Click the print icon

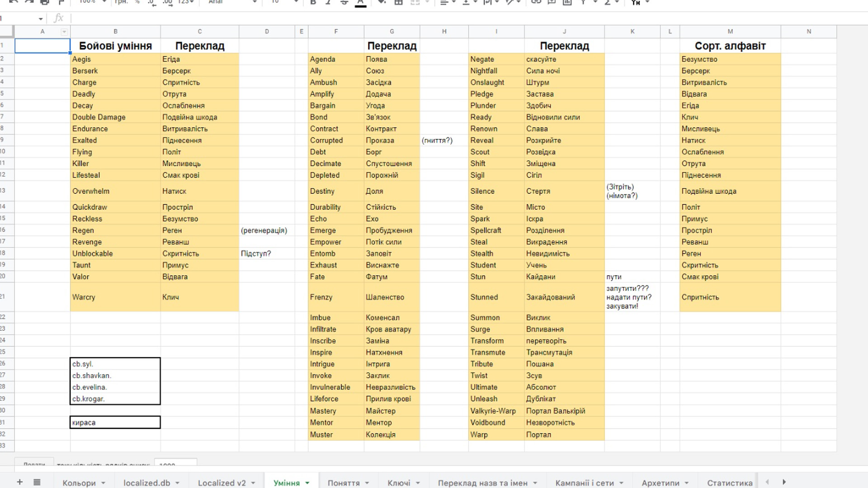(x=44, y=2)
